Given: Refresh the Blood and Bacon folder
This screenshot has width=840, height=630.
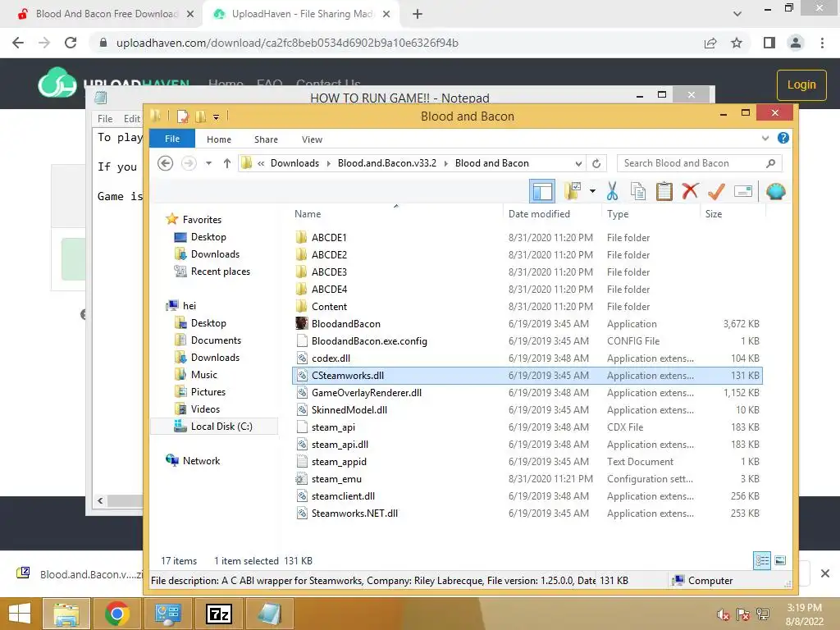Looking at the screenshot, I should click(x=596, y=163).
